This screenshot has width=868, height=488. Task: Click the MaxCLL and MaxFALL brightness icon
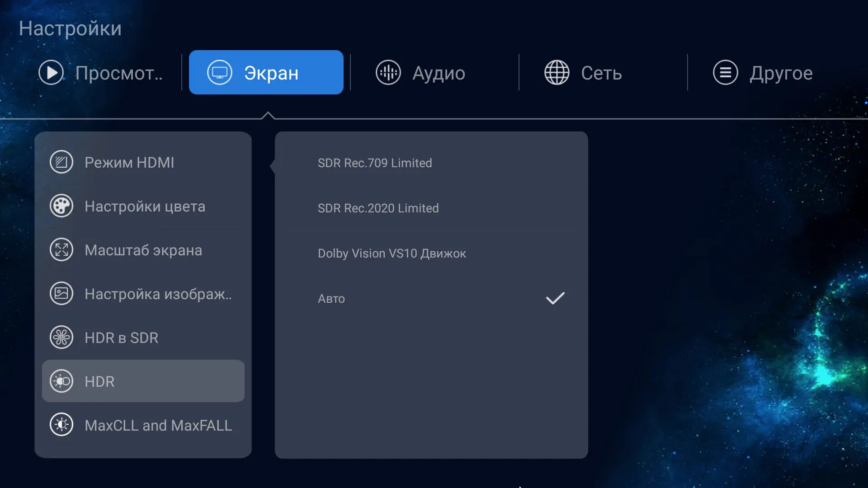[61, 425]
